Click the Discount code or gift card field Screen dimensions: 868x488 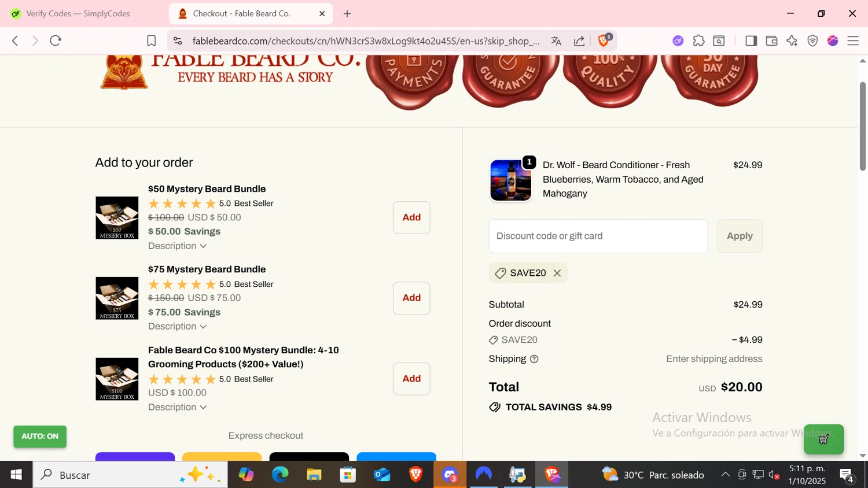598,236
